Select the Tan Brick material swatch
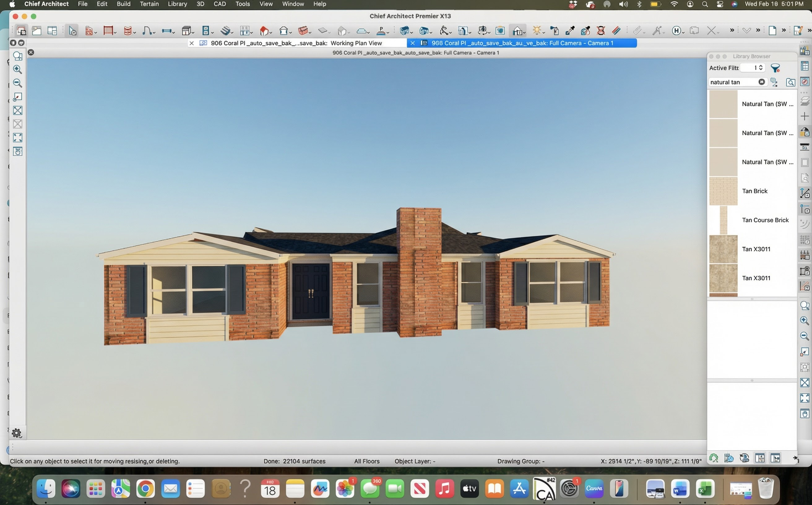 723,191
